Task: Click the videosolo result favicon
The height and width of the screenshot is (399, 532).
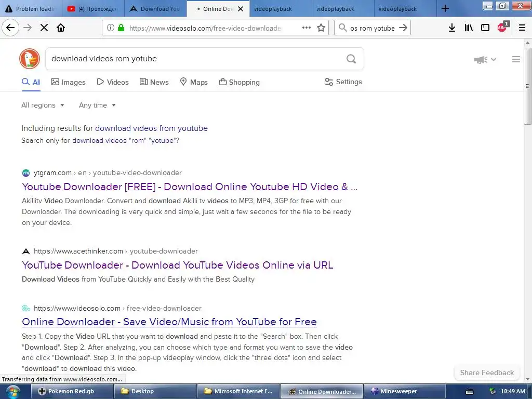Action: point(26,309)
